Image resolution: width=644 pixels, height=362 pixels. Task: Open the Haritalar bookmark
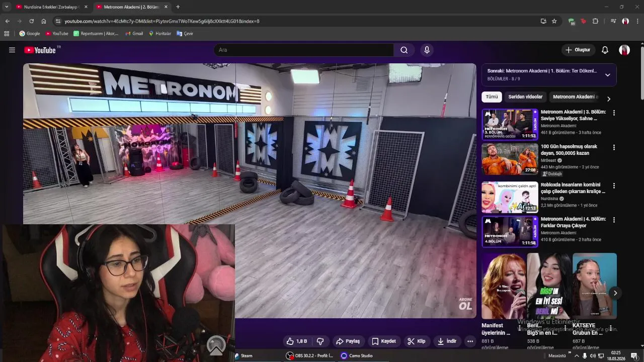(160, 34)
